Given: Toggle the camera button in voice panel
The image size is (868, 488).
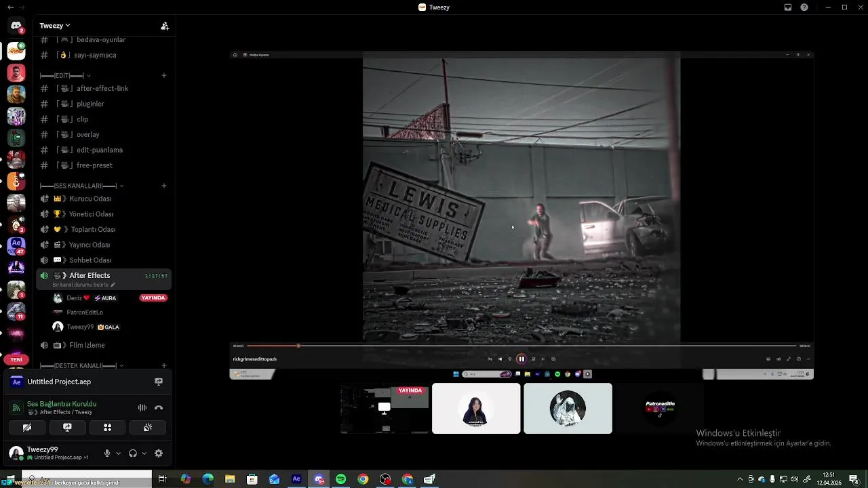Looking at the screenshot, I should click(x=27, y=428).
